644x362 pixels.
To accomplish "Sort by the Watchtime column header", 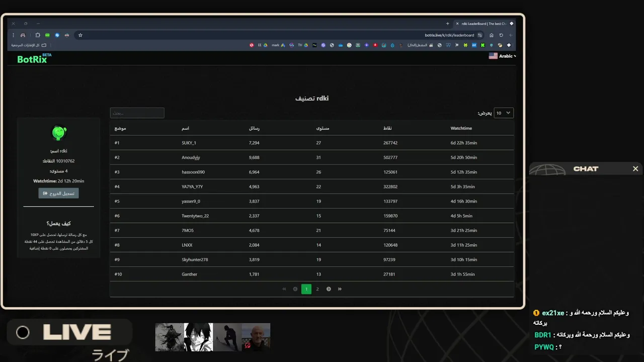I will tap(461, 128).
